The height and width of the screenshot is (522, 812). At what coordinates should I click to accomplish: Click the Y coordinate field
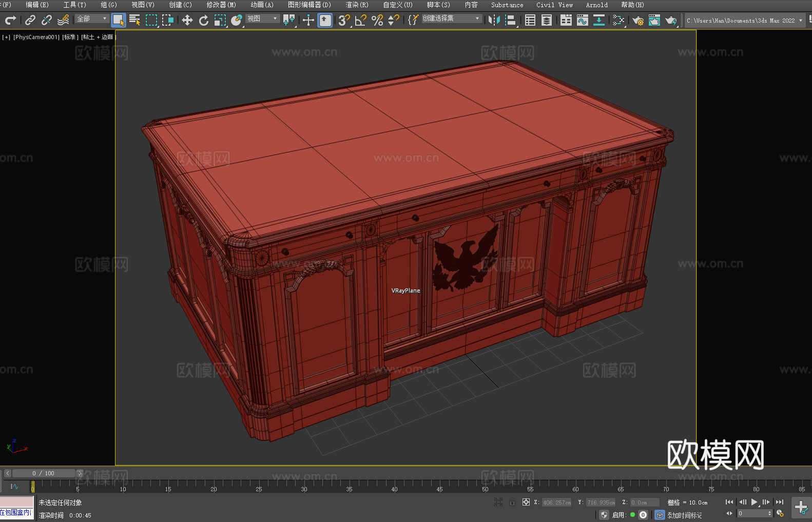coord(601,503)
